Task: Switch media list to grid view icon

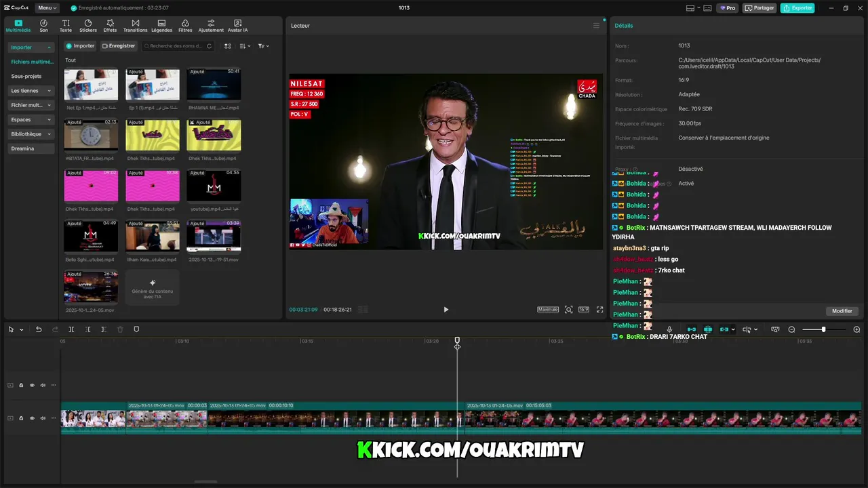Action: coord(228,46)
